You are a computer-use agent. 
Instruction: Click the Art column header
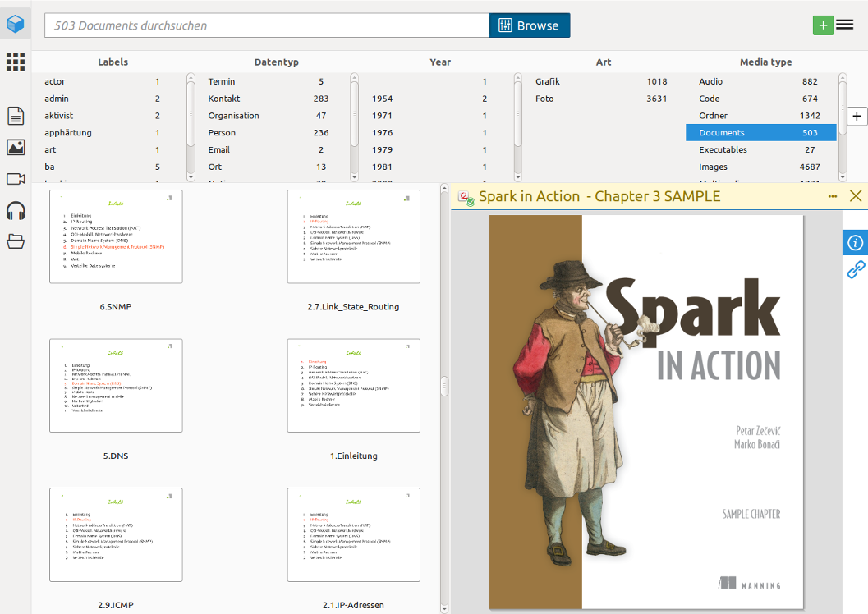click(604, 62)
